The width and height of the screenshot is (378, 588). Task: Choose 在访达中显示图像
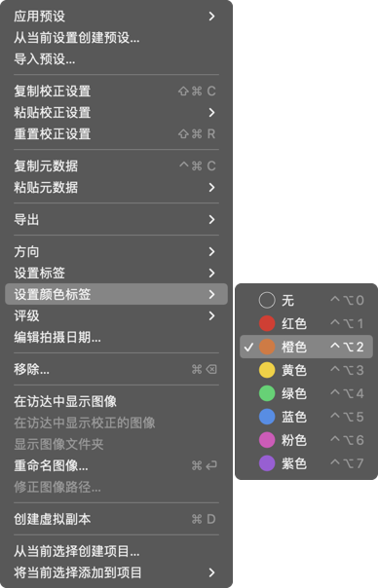[116, 402]
